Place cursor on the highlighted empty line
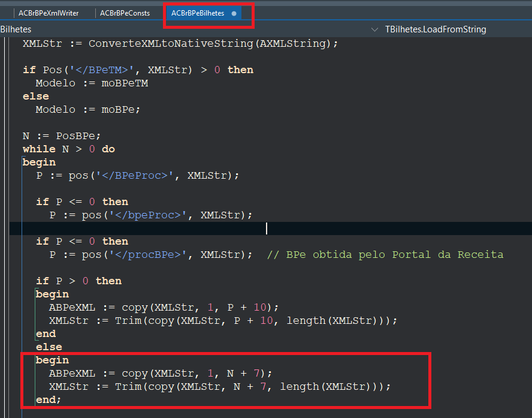This screenshot has width=532, height=418. tap(270, 228)
